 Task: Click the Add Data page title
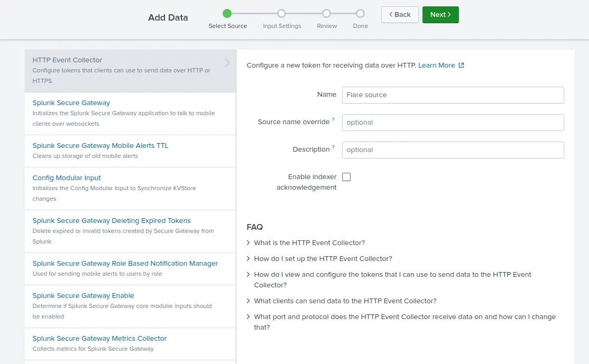pyautogui.click(x=168, y=17)
